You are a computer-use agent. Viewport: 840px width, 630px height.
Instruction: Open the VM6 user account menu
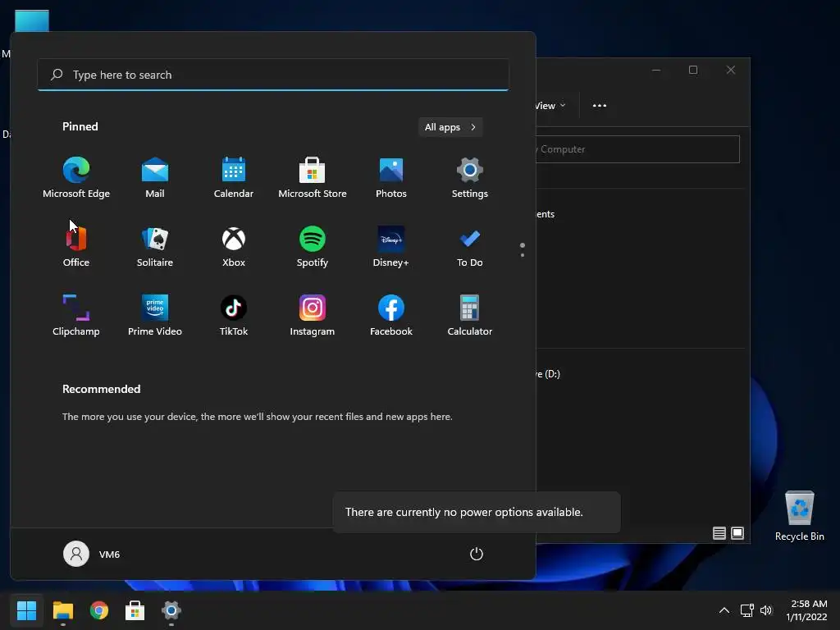[x=92, y=554]
